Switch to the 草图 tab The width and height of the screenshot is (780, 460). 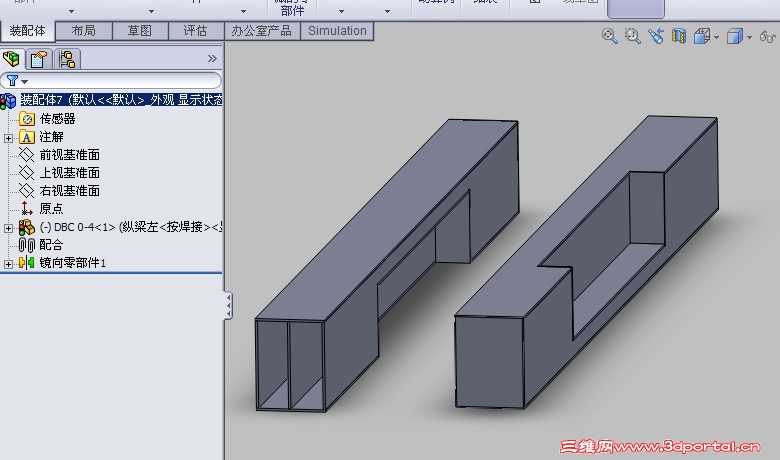tap(140, 31)
